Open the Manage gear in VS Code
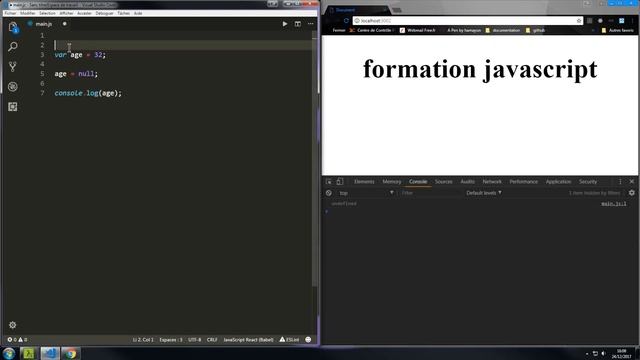The height and width of the screenshot is (360, 640). pos(13,325)
